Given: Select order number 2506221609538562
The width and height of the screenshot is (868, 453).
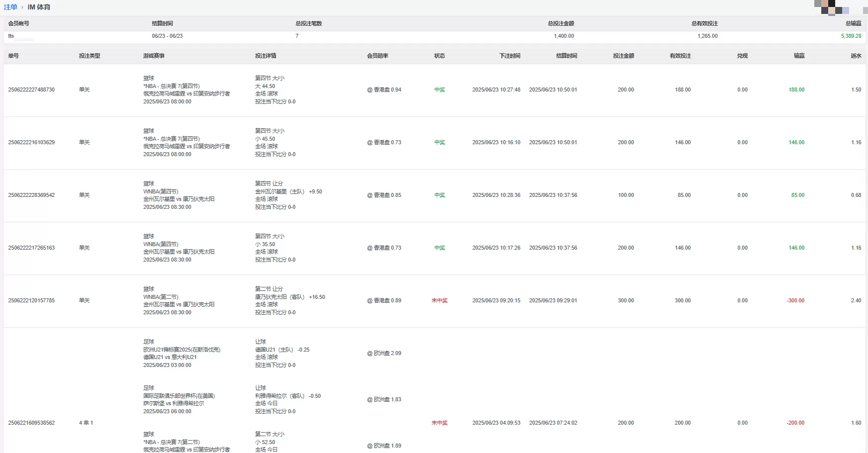Looking at the screenshot, I should (31, 423).
